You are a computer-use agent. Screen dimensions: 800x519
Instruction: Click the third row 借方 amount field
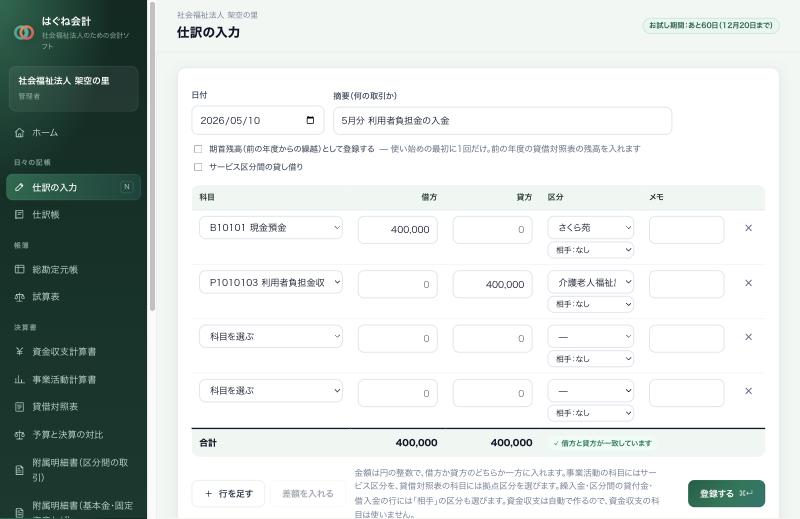397,338
